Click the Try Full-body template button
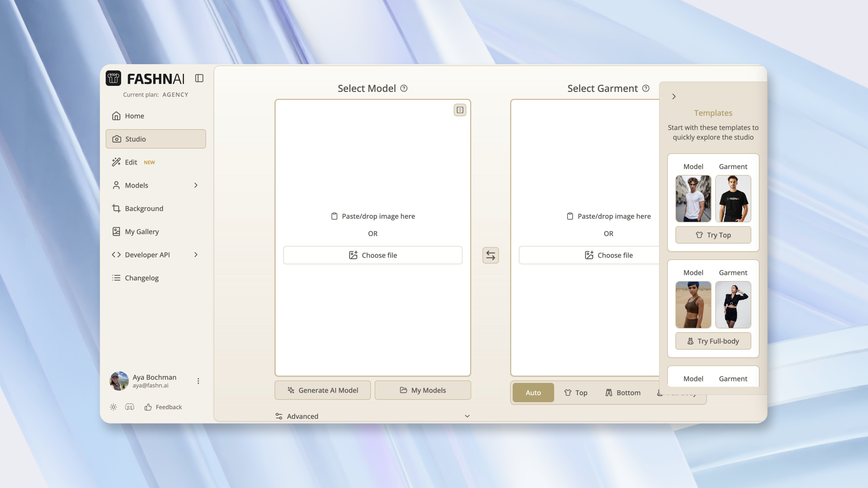Image resolution: width=868 pixels, height=488 pixels. coord(713,341)
